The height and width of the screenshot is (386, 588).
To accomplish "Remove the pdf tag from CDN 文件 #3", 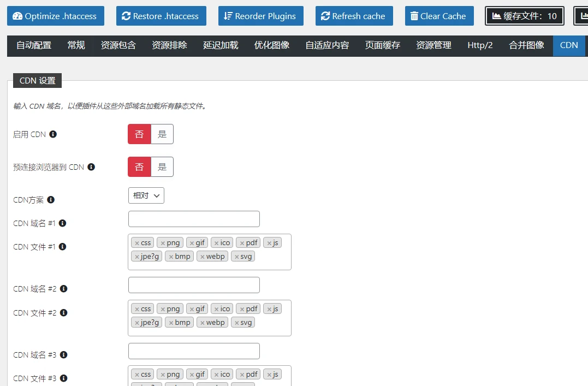I will 241,374.
